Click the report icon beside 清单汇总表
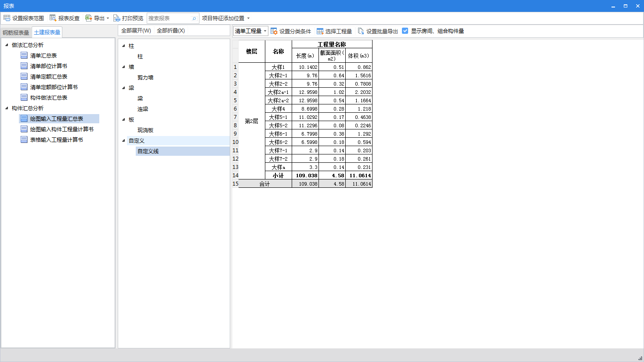Image resolution: width=644 pixels, height=362 pixels. tap(24, 55)
